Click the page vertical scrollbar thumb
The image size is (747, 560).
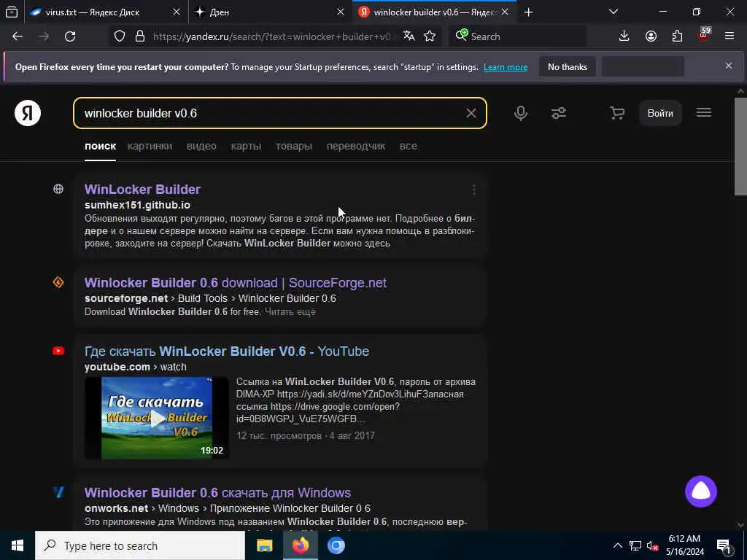(741, 146)
